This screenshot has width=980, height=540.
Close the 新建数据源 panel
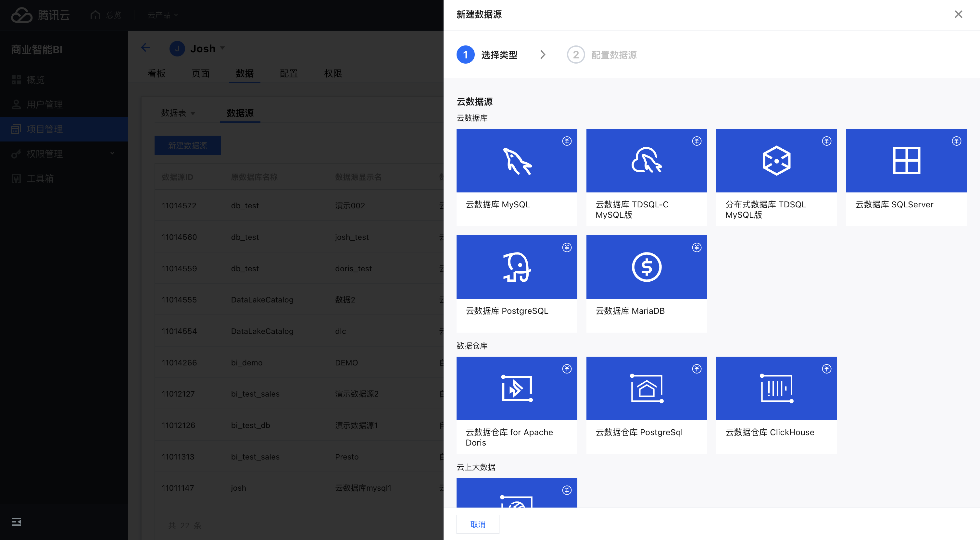tap(958, 15)
